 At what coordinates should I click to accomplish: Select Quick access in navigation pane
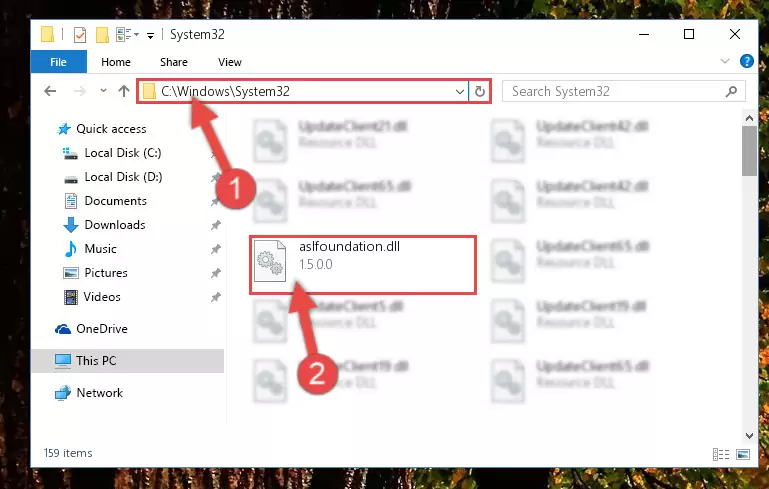click(x=111, y=129)
